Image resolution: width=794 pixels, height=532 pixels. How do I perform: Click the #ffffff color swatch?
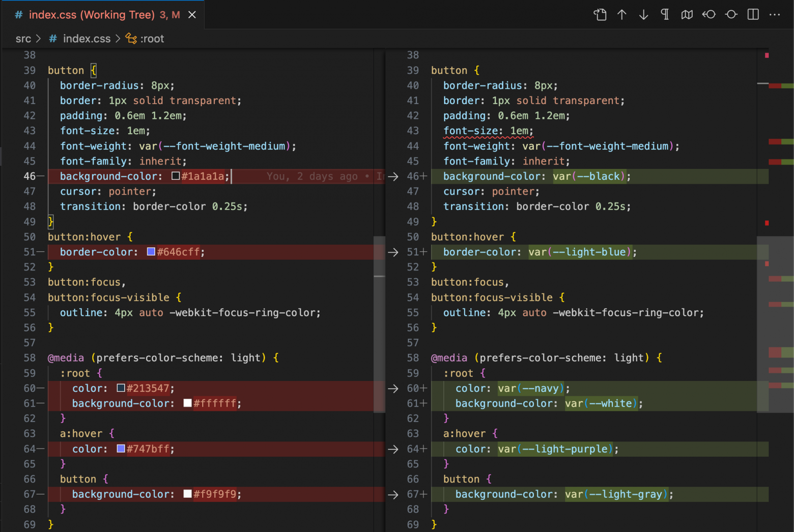click(187, 403)
